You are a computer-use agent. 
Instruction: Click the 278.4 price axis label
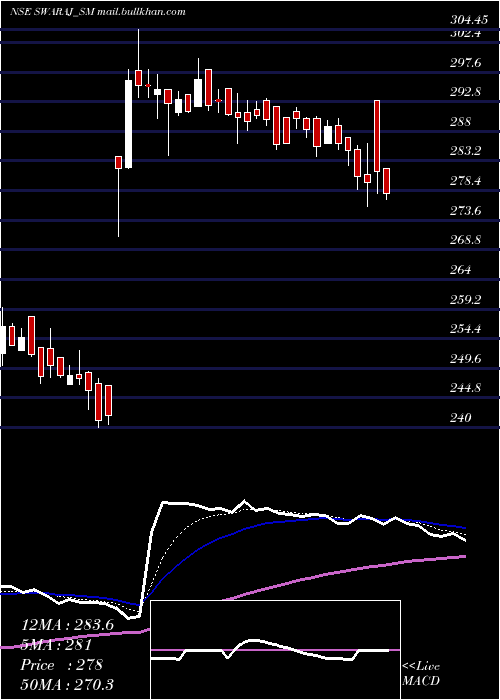click(x=466, y=181)
